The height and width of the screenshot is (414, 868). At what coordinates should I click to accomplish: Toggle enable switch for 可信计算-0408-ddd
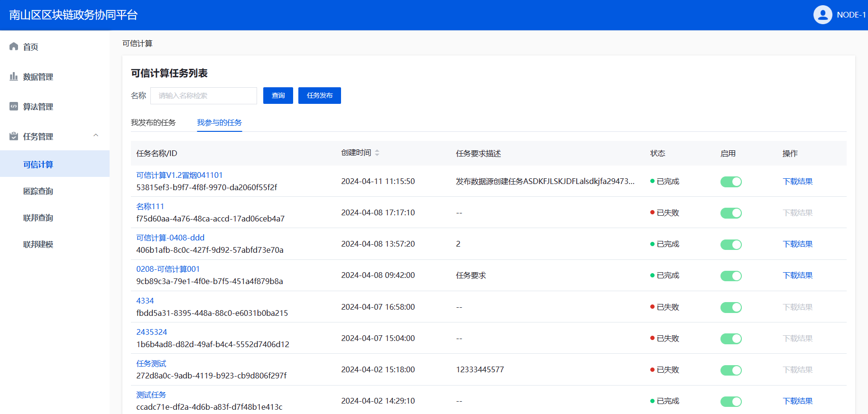pyautogui.click(x=731, y=245)
